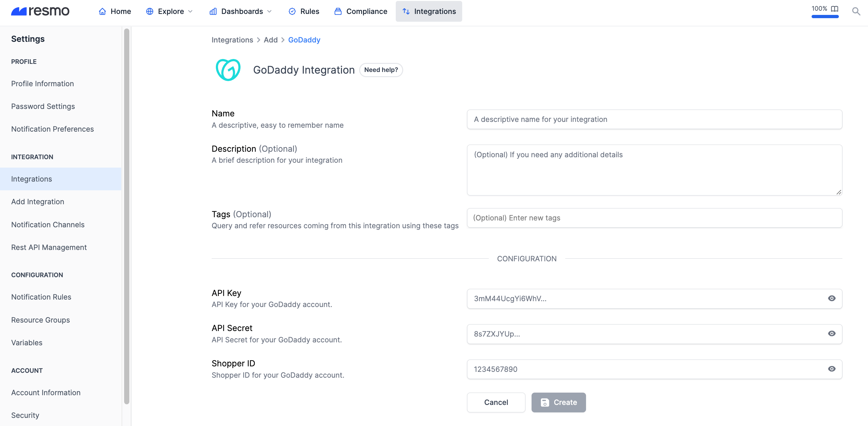The height and width of the screenshot is (426, 868).
Task: Expand the Dashboards dropdown chevron
Action: click(269, 11)
